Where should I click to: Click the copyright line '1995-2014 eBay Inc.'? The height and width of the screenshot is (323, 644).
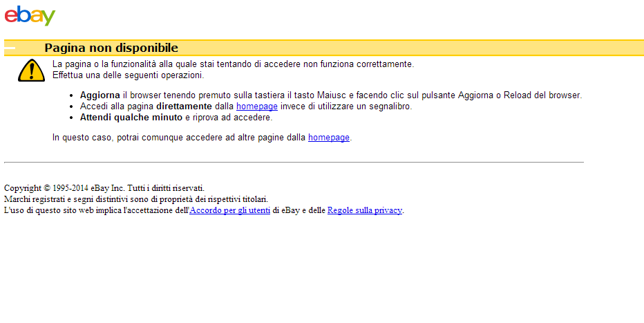[104, 188]
